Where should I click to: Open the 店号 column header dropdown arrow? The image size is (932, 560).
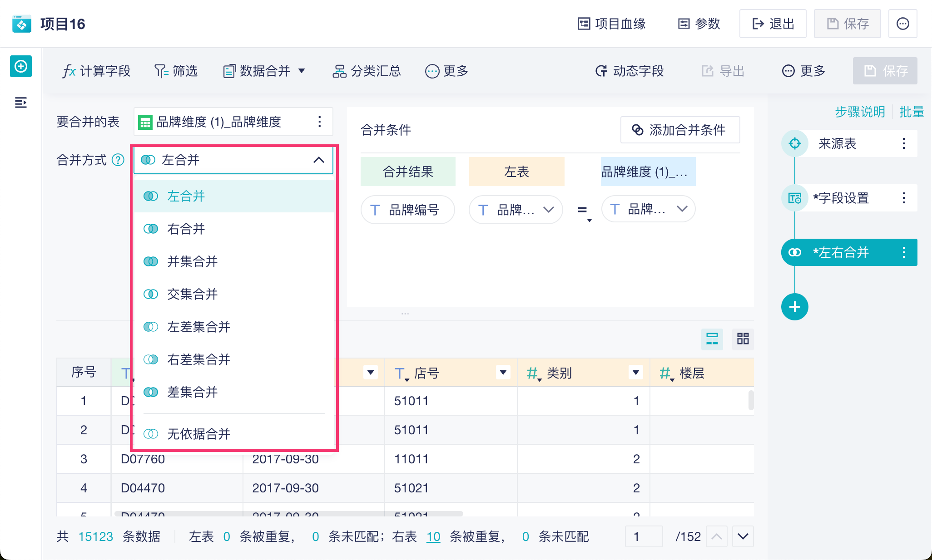tap(503, 373)
